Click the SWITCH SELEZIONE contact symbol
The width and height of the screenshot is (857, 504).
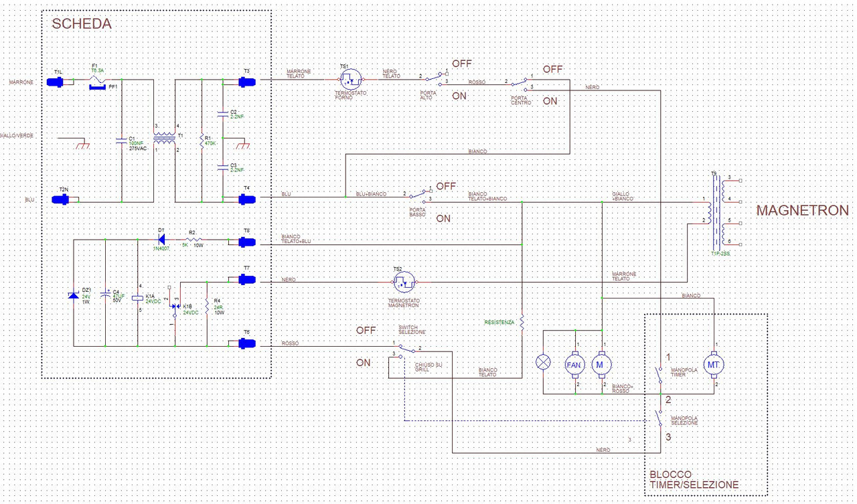(x=406, y=351)
